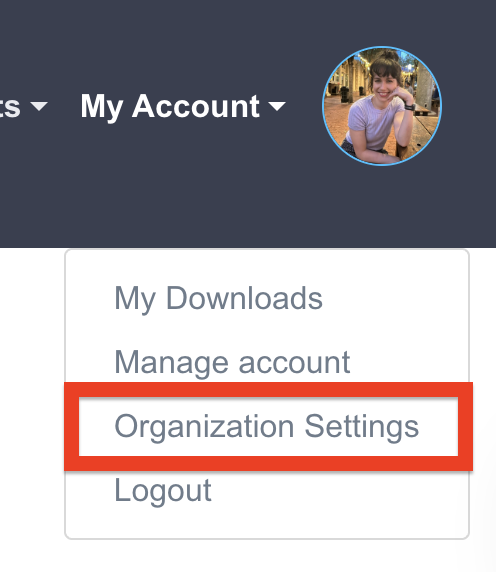Click the user profile avatar photo
This screenshot has width=496, height=572.
[x=382, y=106]
